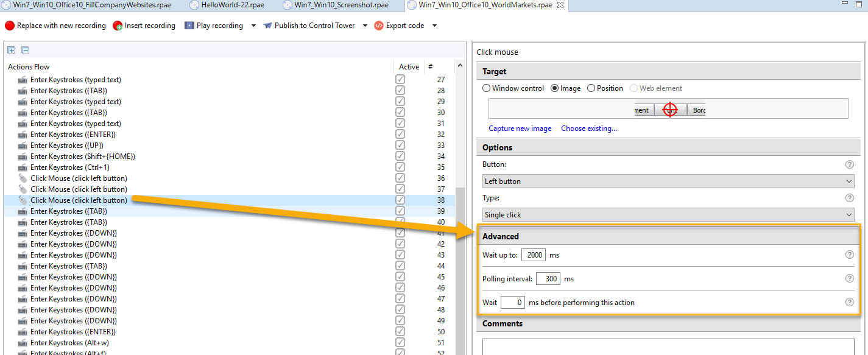Click keyboard icon of the {UP} keystroke row

point(23,146)
